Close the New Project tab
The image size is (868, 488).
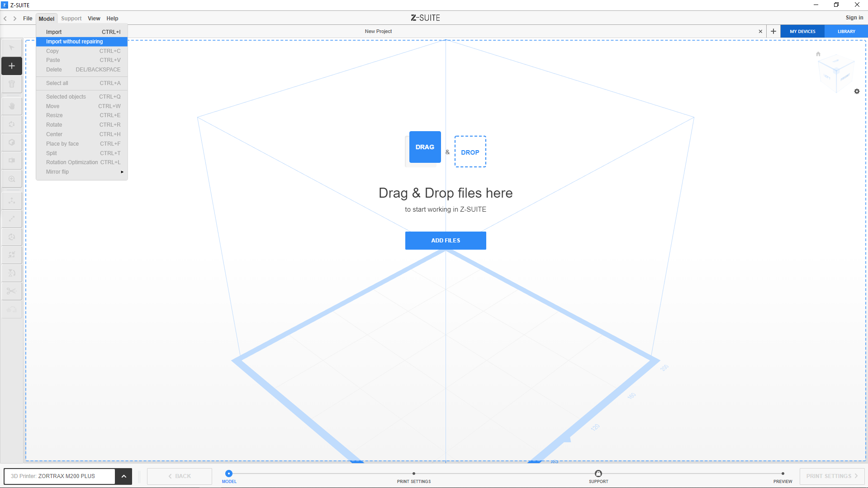(760, 31)
